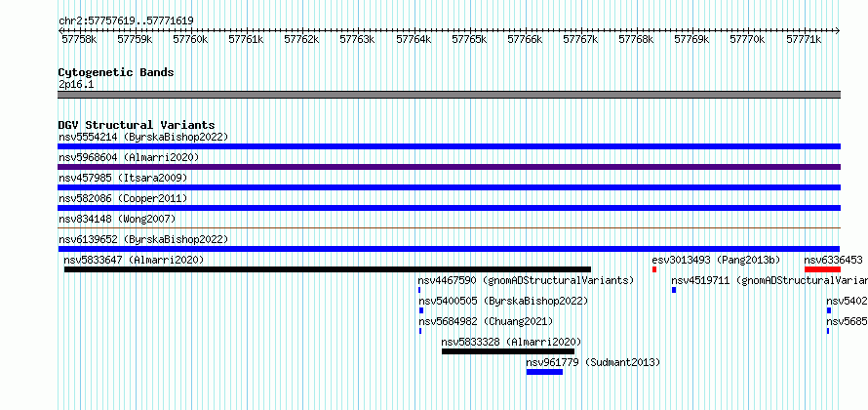Click the thin brown nsv834148 line
868x410 pixels.
449,227
